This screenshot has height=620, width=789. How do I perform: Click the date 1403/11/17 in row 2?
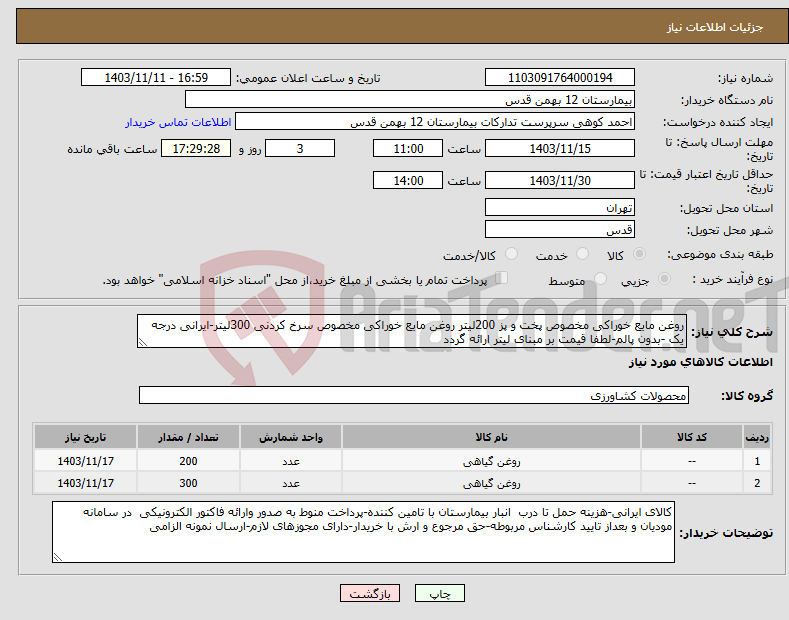coord(86,483)
